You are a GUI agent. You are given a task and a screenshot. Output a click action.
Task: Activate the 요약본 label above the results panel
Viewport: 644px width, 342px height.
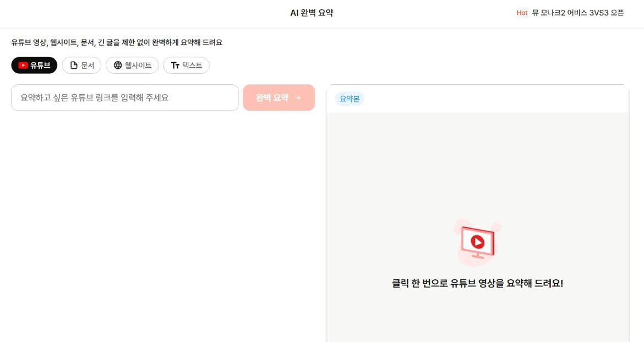click(x=349, y=99)
